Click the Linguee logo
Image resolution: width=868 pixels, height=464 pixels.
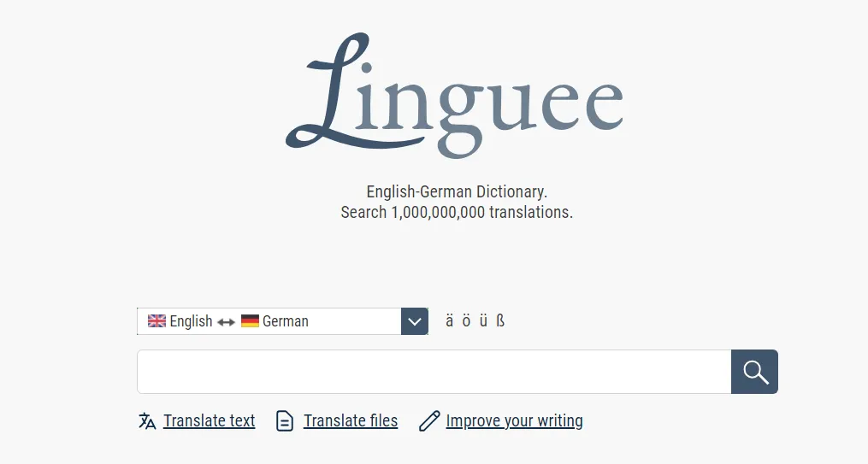454,96
